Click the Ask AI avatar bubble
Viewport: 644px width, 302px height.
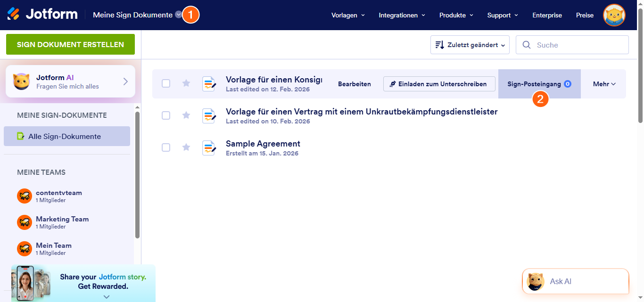535,281
